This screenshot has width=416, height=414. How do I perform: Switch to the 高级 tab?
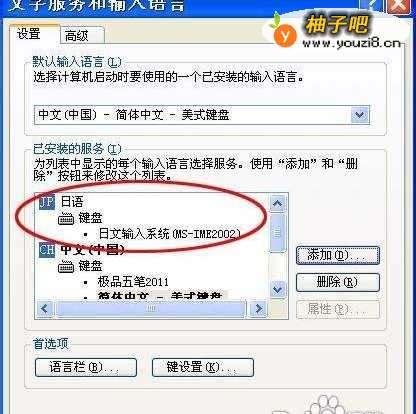tap(77, 35)
